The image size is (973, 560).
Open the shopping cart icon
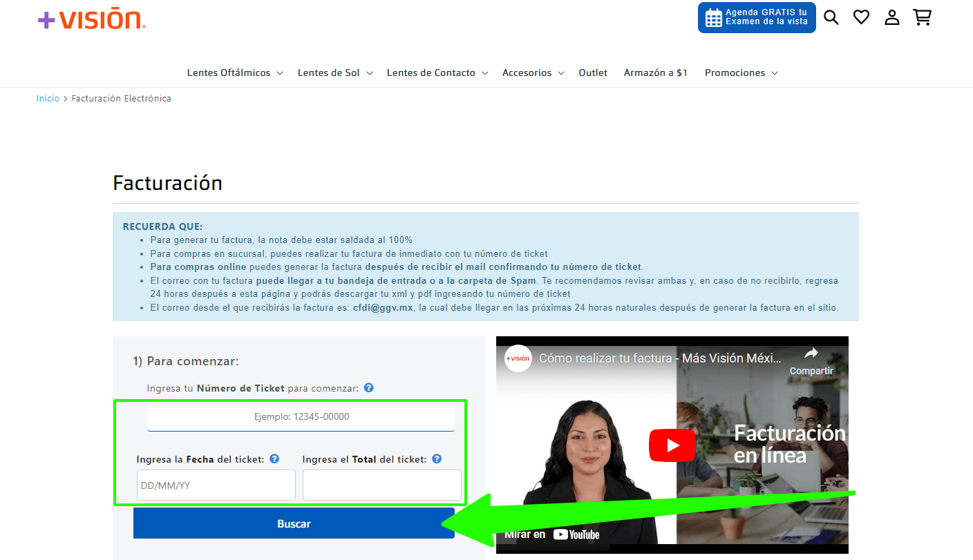point(922,17)
